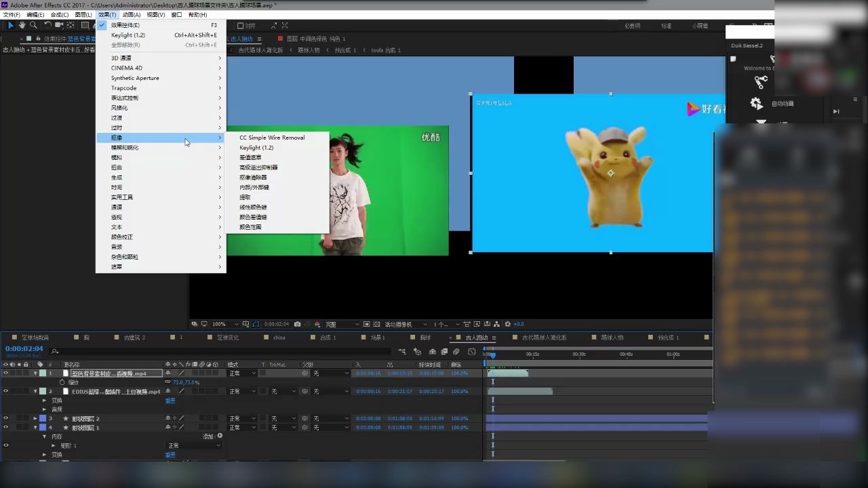Screen dimensions: 868x488
Task: Open the 文件(F) menu
Action: 12,14
